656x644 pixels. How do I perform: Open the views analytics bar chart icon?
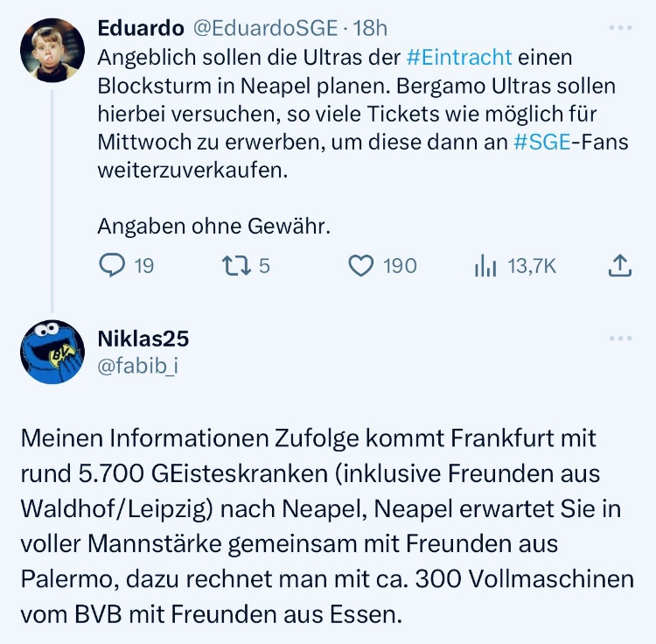tap(485, 266)
